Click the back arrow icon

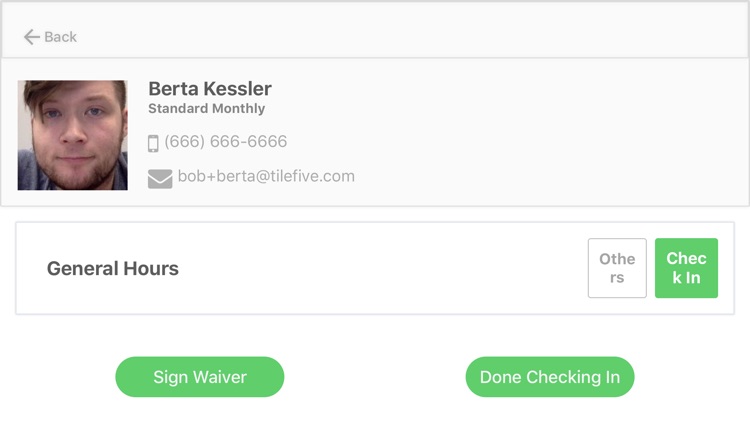(x=32, y=37)
